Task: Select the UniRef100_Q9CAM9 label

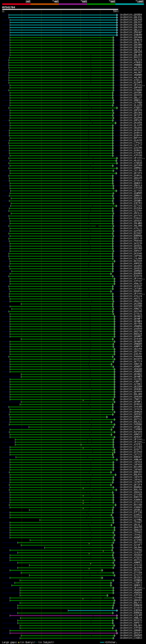Action: pos(131,45)
